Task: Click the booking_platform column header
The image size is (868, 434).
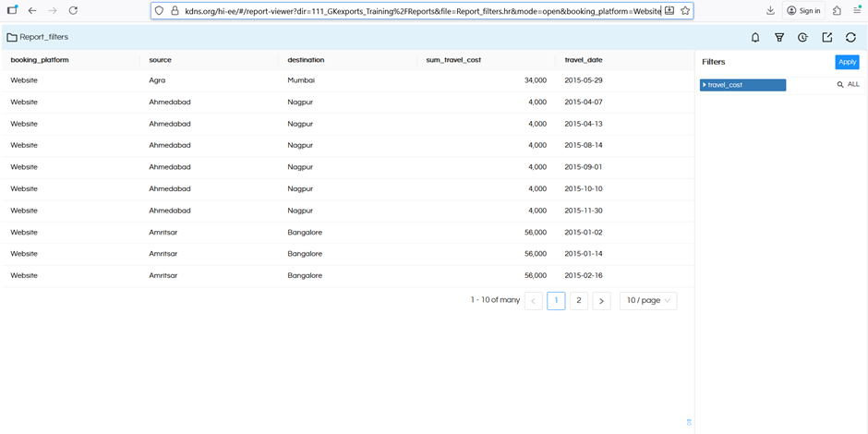Action: (40, 60)
